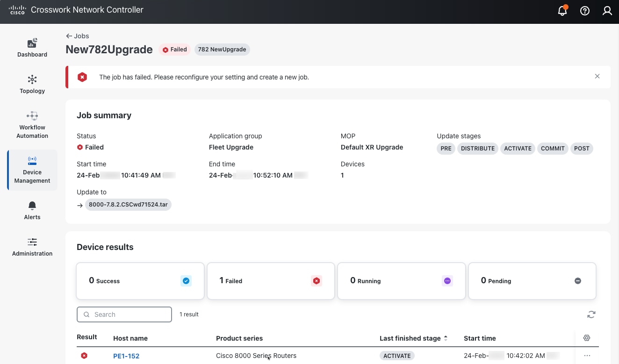Open the notifications bell
Image resolution: width=619 pixels, height=364 pixels.
[562, 11]
